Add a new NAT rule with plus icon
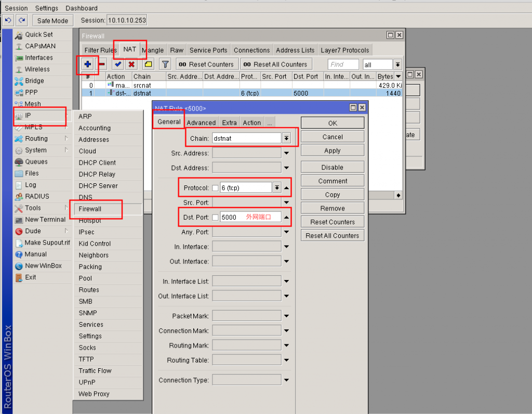 [87, 64]
